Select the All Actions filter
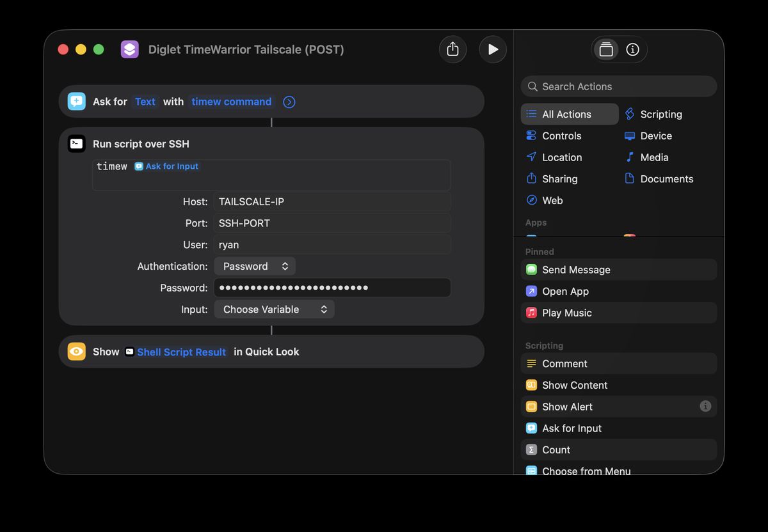This screenshot has height=532, width=768. (566, 114)
